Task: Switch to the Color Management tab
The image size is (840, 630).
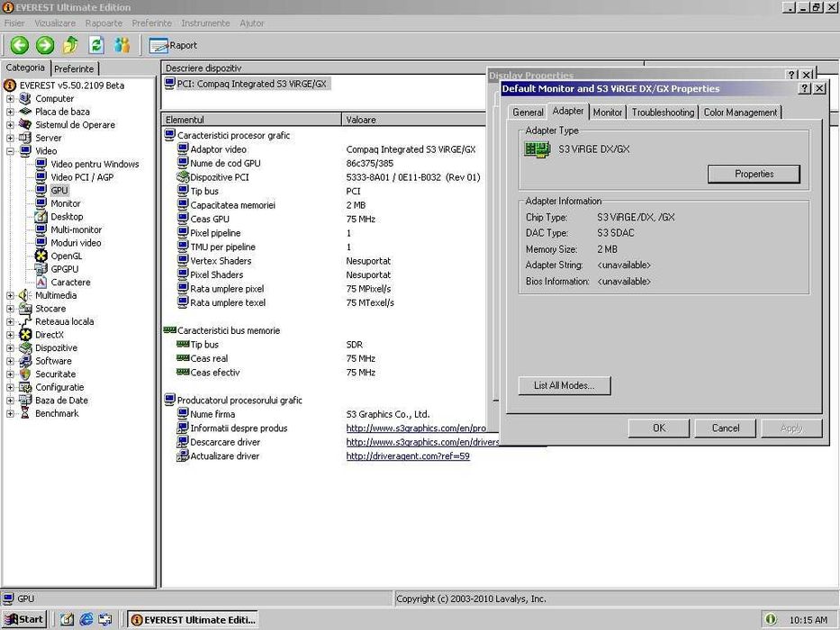Action: point(740,112)
